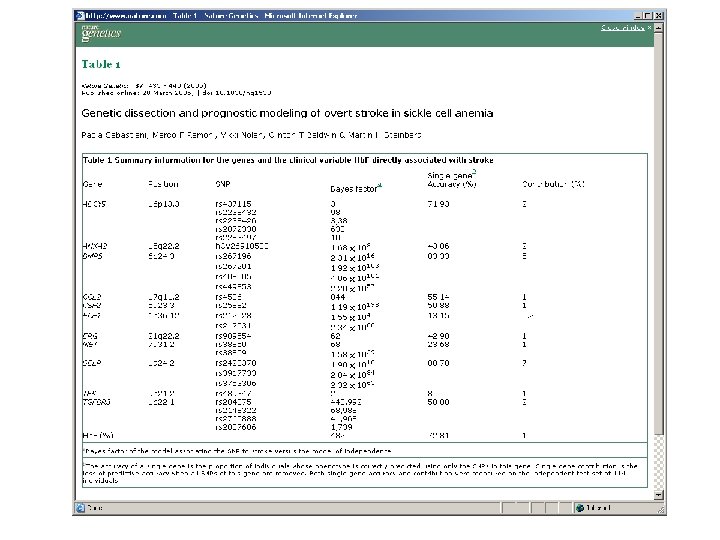Close the Internet Explorer window
Viewport: 720px width, 540px height.
658,16
